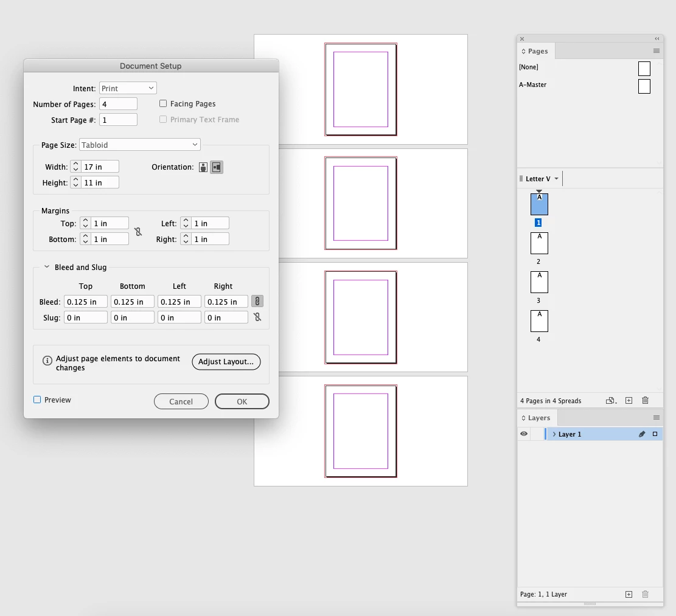This screenshot has width=676, height=616.
Task: Click Slug Right field
Action: [226, 317]
